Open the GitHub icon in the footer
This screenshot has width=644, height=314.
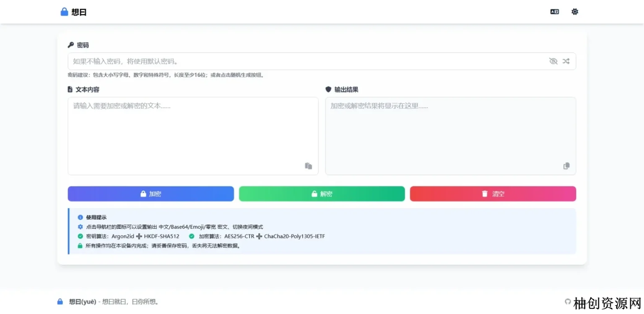click(568, 301)
